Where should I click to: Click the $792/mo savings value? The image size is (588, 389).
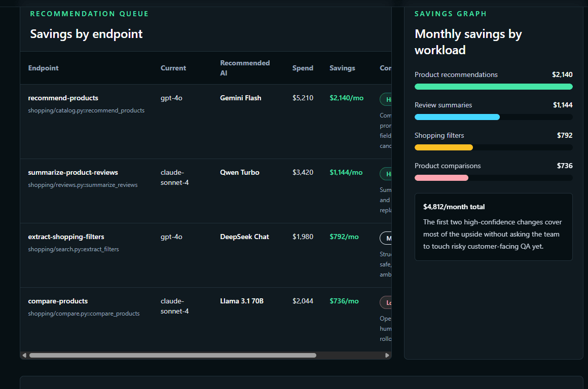(x=344, y=237)
